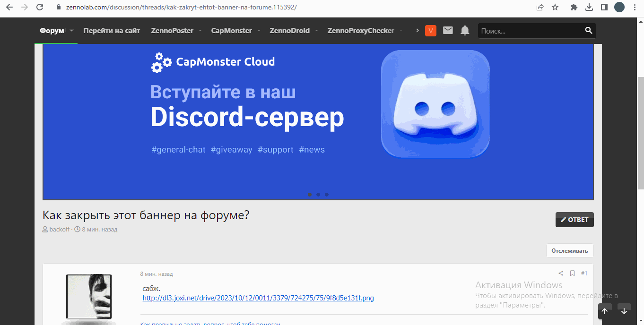
Task: Open the ZennoPoster menu item
Action: click(x=172, y=31)
